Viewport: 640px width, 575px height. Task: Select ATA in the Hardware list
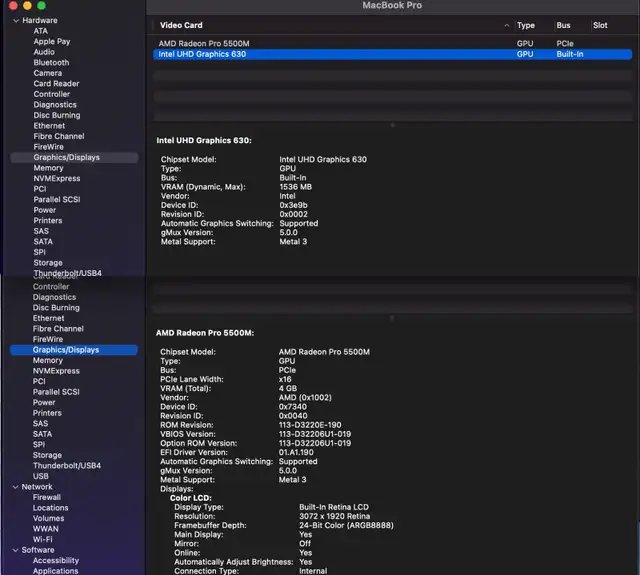40,31
